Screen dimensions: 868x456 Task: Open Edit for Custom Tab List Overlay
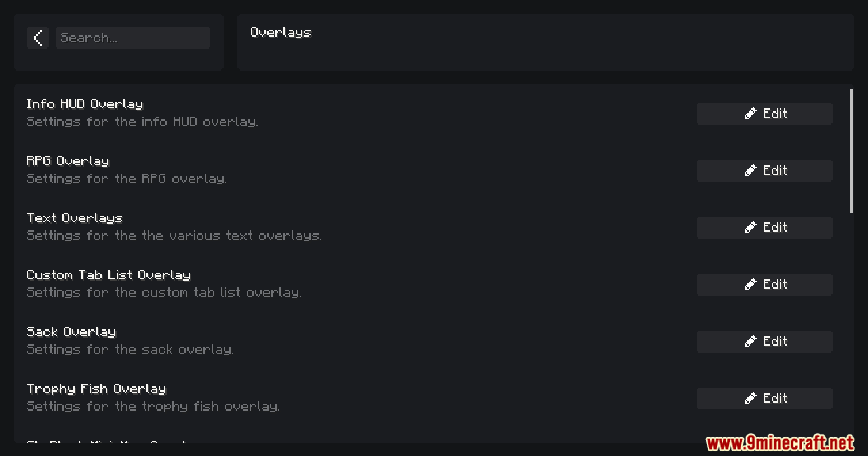pos(764,285)
